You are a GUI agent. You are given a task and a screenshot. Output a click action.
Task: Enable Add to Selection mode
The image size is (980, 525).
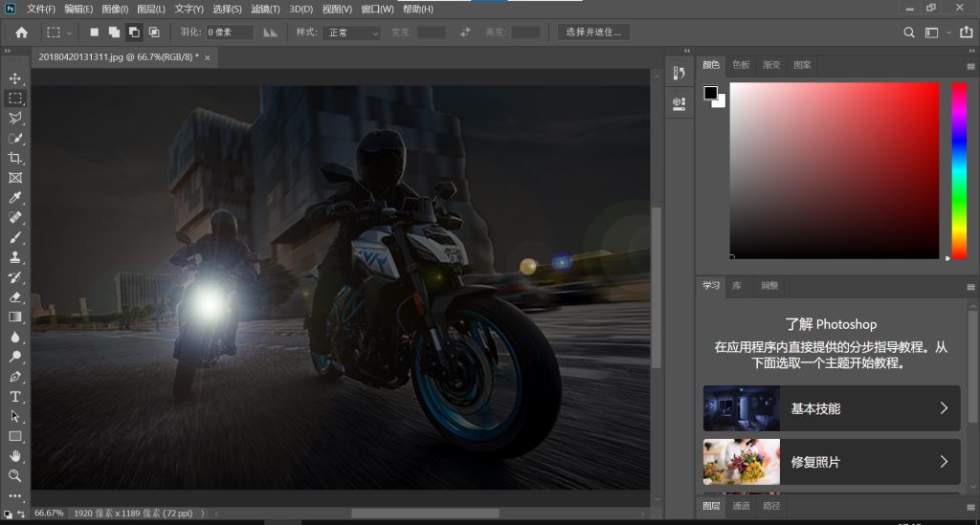(114, 33)
